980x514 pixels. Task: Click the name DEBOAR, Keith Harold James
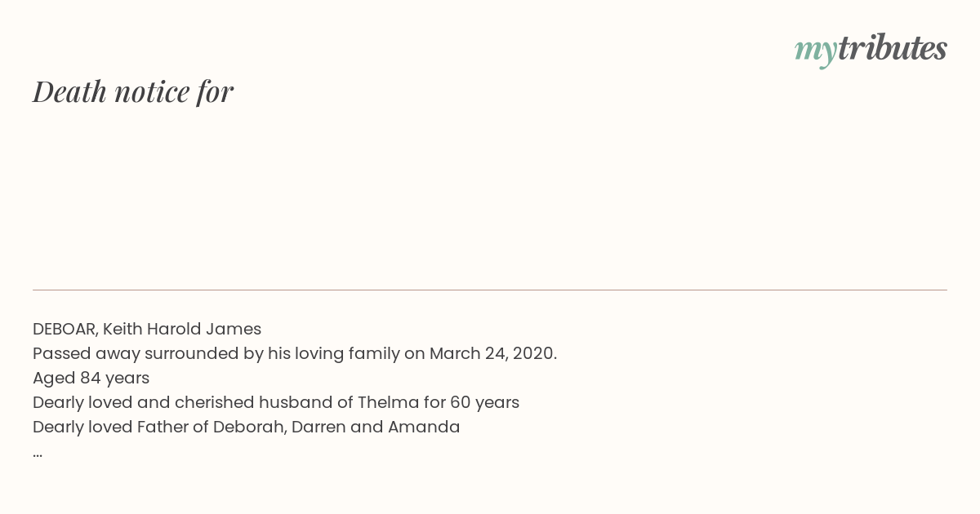coord(147,329)
